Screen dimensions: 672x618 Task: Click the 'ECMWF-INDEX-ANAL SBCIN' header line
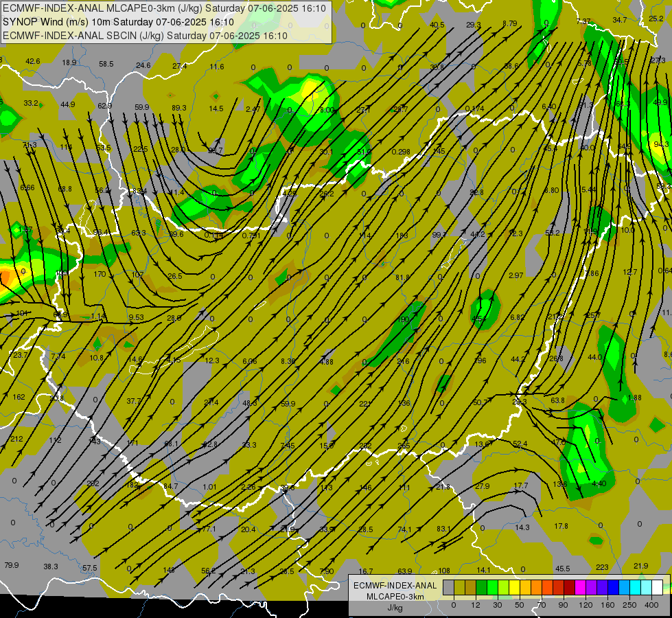pyautogui.click(x=145, y=36)
